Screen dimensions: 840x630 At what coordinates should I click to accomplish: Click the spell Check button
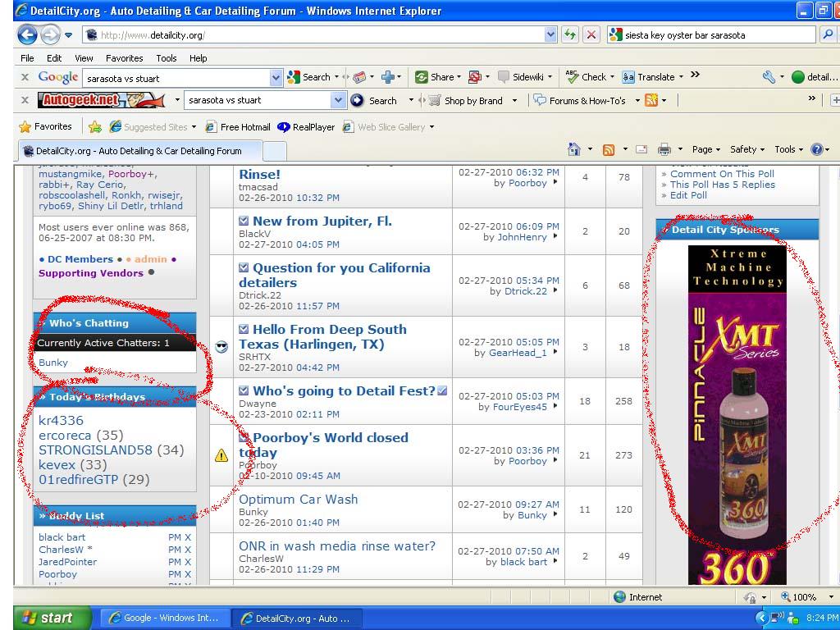point(586,77)
